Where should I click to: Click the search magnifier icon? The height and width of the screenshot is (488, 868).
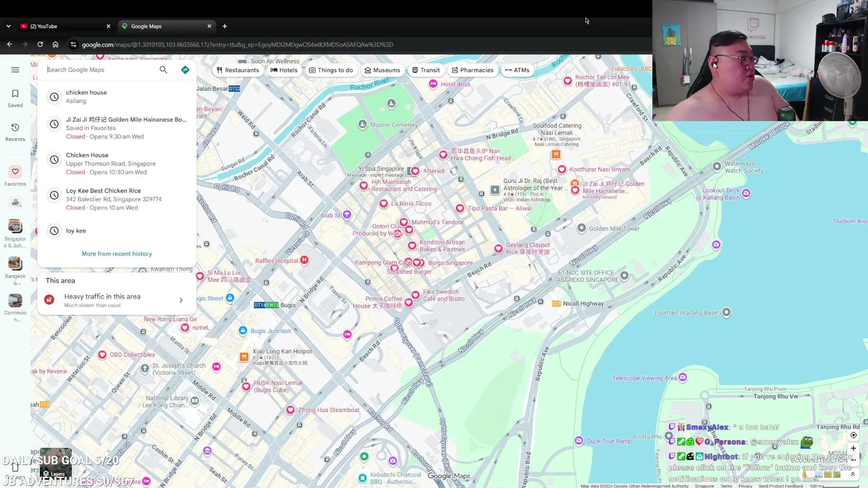click(x=163, y=70)
